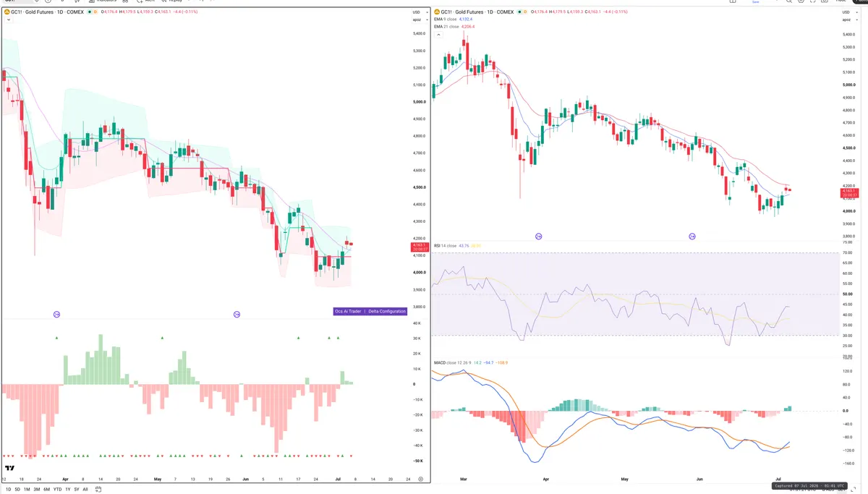Select the 6M time range button
The image size is (868, 494).
pyautogui.click(x=46, y=489)
